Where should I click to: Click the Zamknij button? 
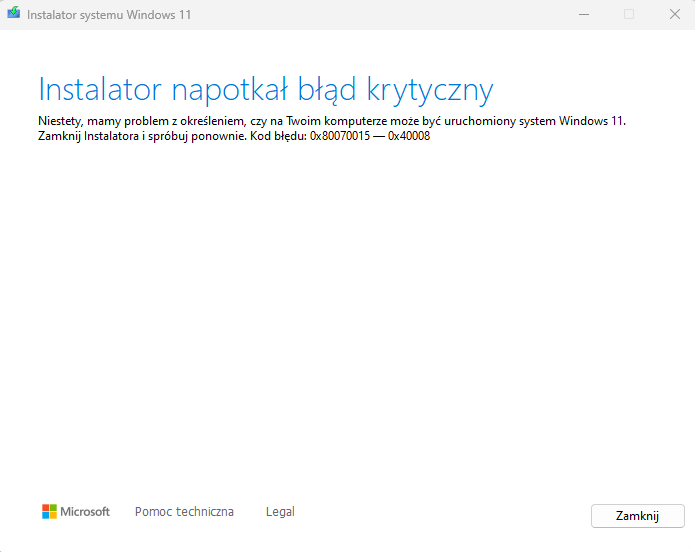pos(637,516)
